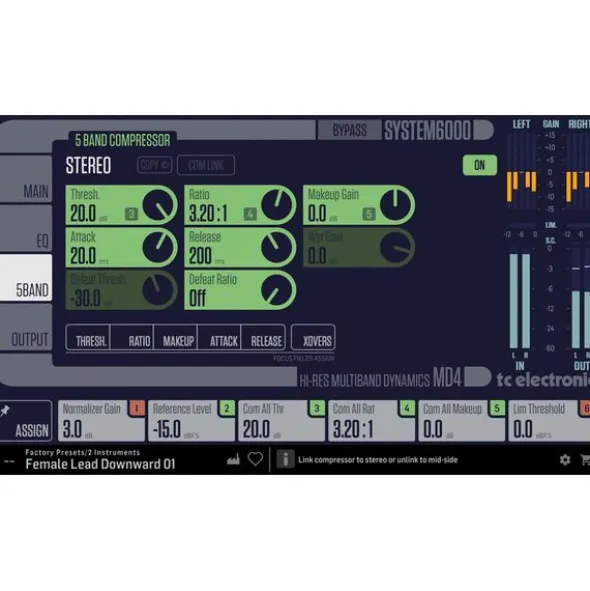Click the Attack value 20.0
The height and width of the screenshot is (591, 590).
[x=83, y=256]
